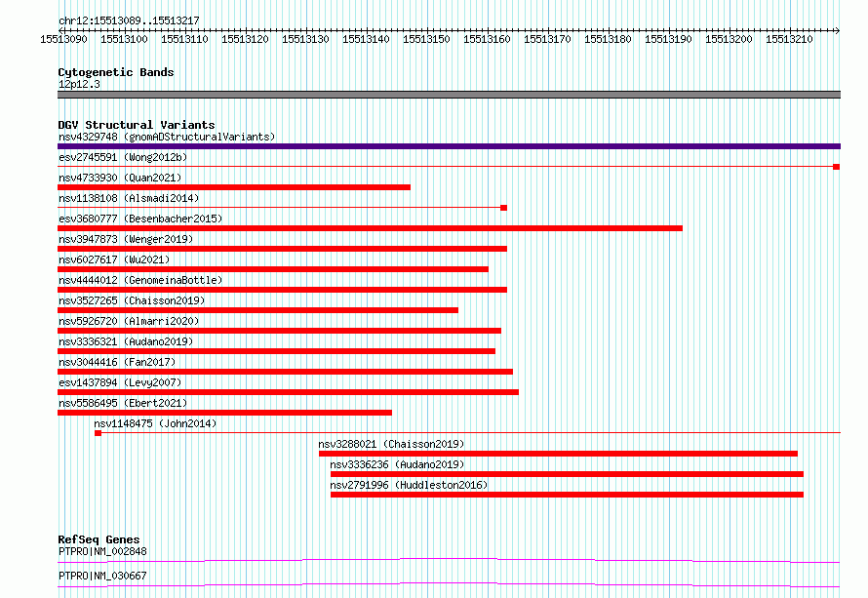Select the red bar of nsv3336236 Audano2019
868x598 pixels.
[567, 474]
